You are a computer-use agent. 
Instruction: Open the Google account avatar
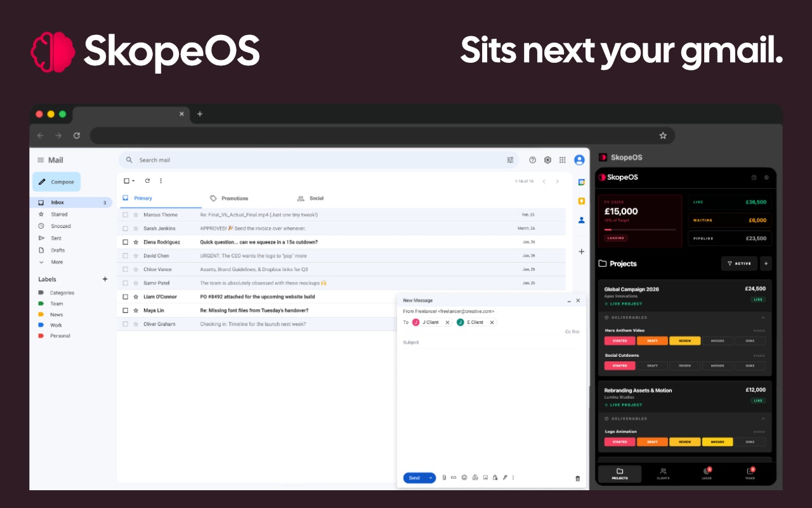point(579,160)
